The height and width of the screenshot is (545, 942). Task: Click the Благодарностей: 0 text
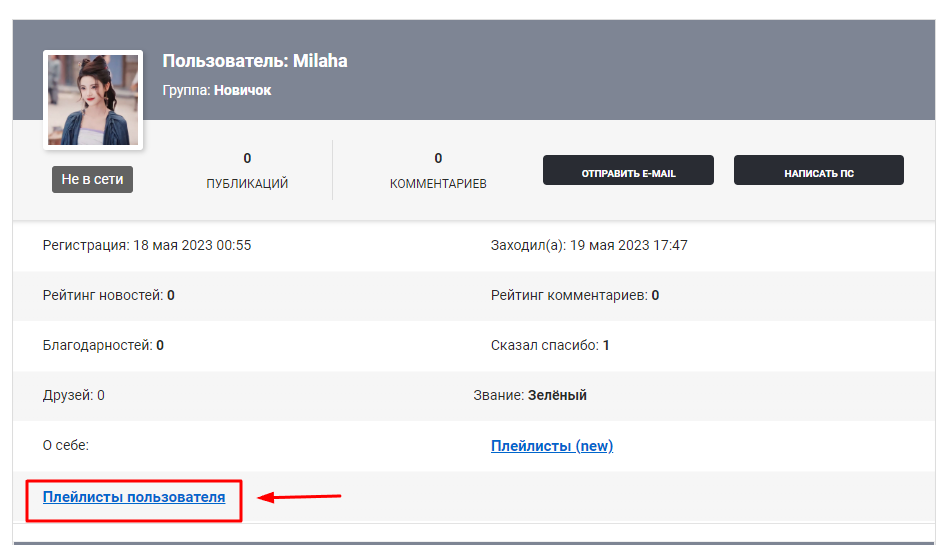pos(103,345)
